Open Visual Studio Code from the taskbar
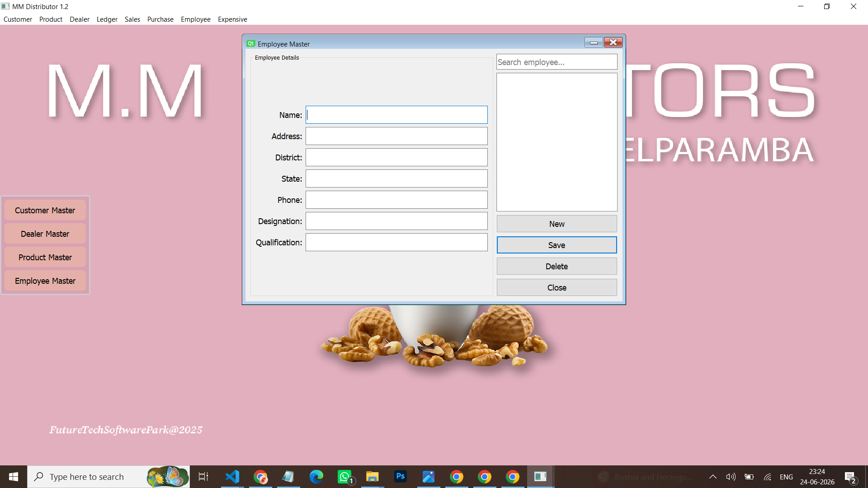The width and height of the screenshot is (868, 488). pyautogui.click(x=232, y=477)
